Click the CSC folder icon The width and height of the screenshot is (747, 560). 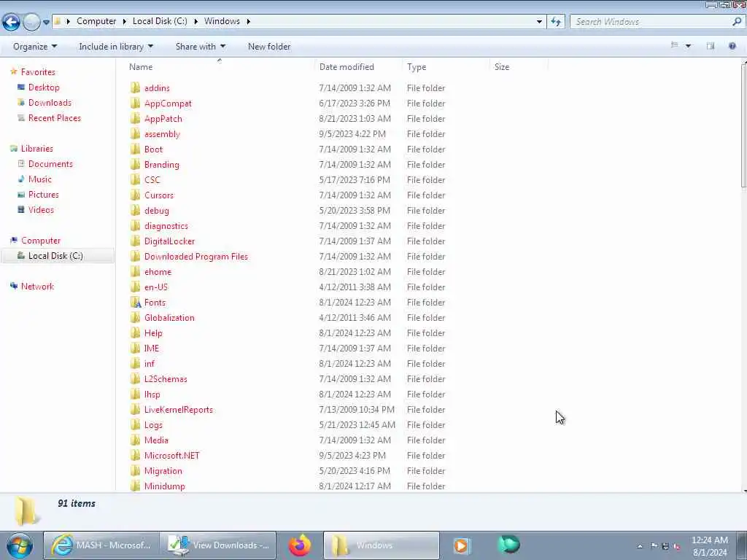135,179
